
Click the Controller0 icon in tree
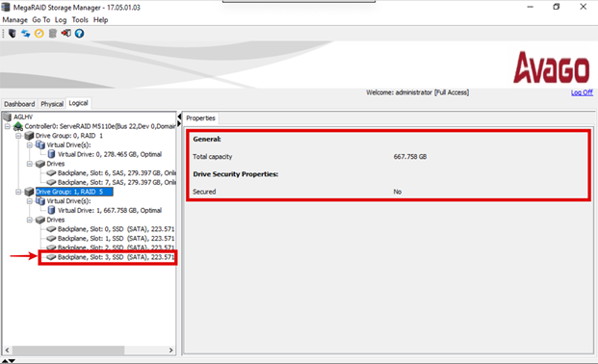[18, 126]
